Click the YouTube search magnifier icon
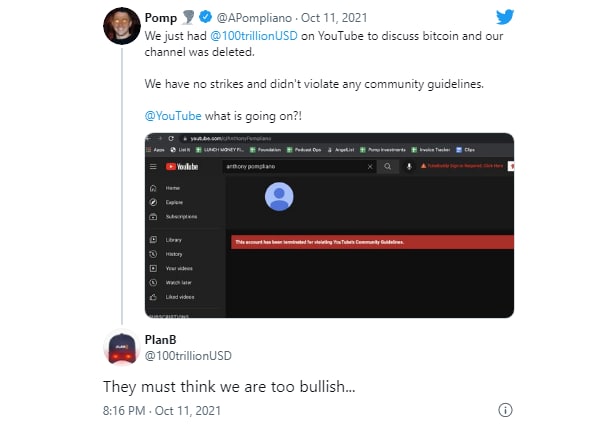614x438 pixels. coord(388,167)
